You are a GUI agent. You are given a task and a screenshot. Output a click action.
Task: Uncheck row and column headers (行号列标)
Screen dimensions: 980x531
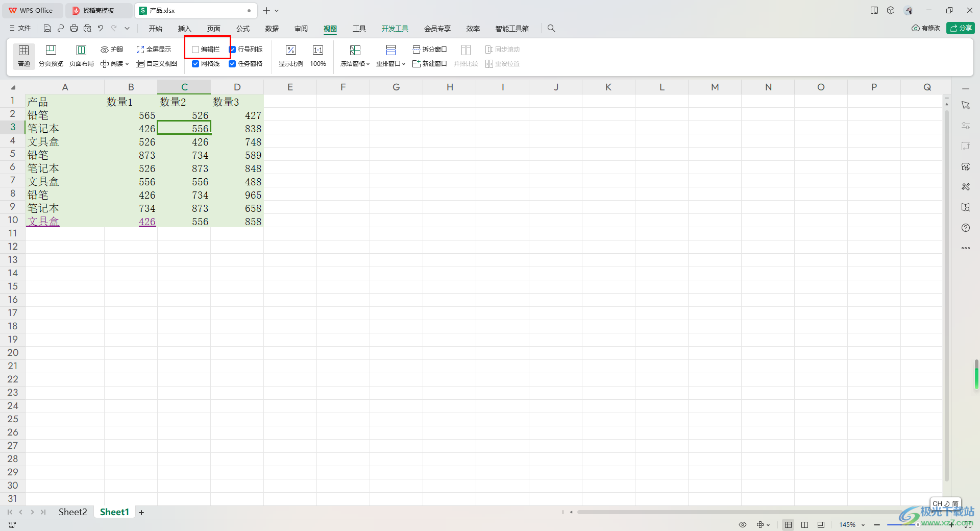(232, 50)
